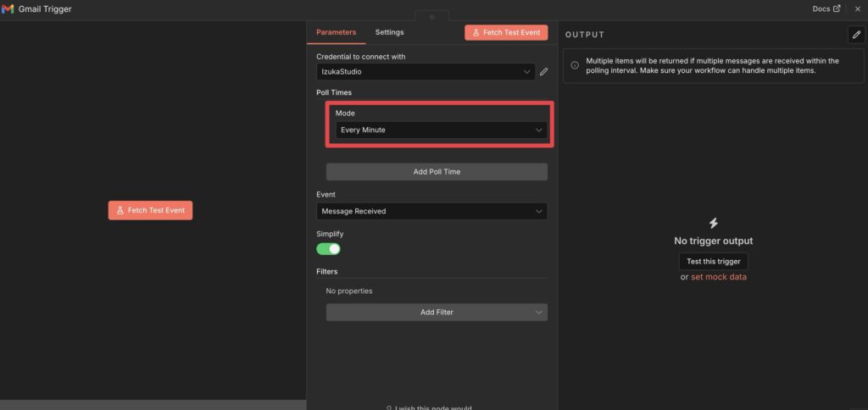Click the edit pencil icon in Output header
Image resolution: width=868 pixels, height=410 pixels.
[x=855, y=34]
